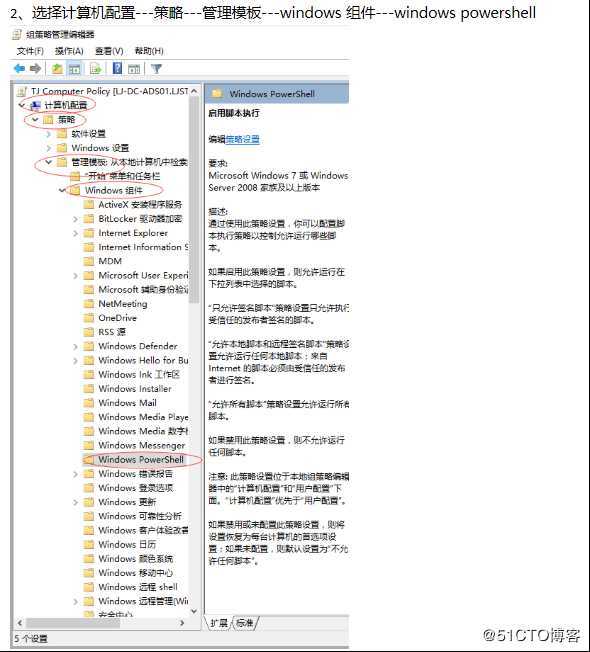Viewport: 590px width, 652px height.
Task: Click tree pane vertical scrollbar down arrow
Action: [x=194, y=611]
